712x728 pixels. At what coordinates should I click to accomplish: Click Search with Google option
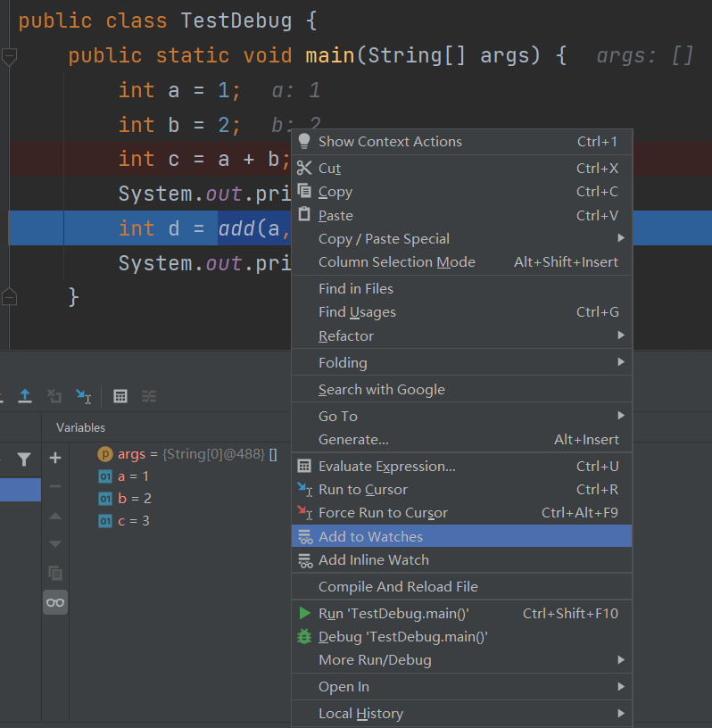click(382, 390)
